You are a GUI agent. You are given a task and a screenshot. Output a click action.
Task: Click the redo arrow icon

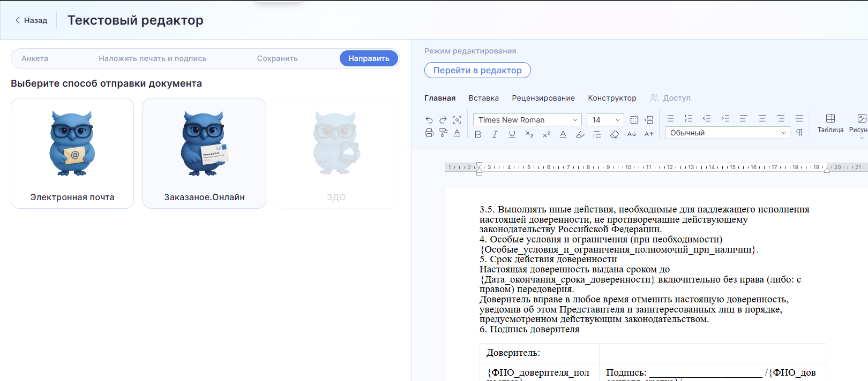(443, 120)
